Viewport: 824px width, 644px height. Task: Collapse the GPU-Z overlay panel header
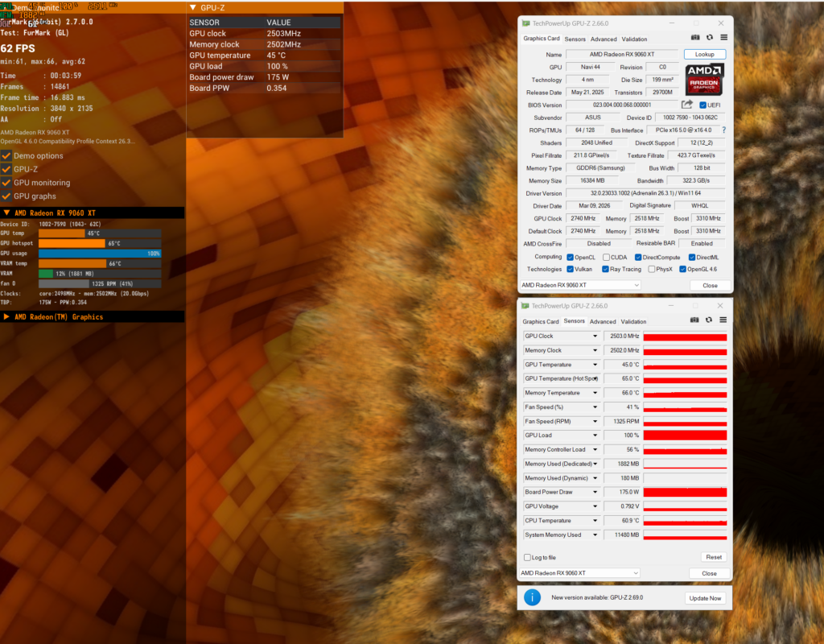192,7
